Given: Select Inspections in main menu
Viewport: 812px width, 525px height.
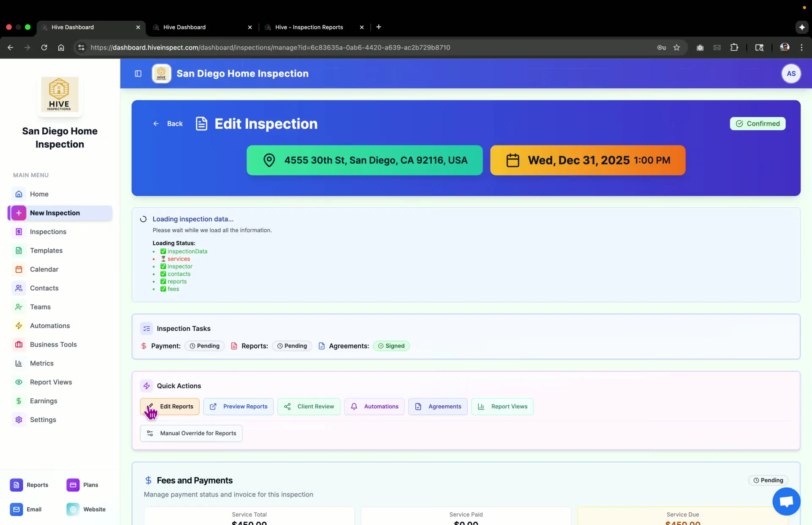Looking at the screenshot, I should point(48,232).
